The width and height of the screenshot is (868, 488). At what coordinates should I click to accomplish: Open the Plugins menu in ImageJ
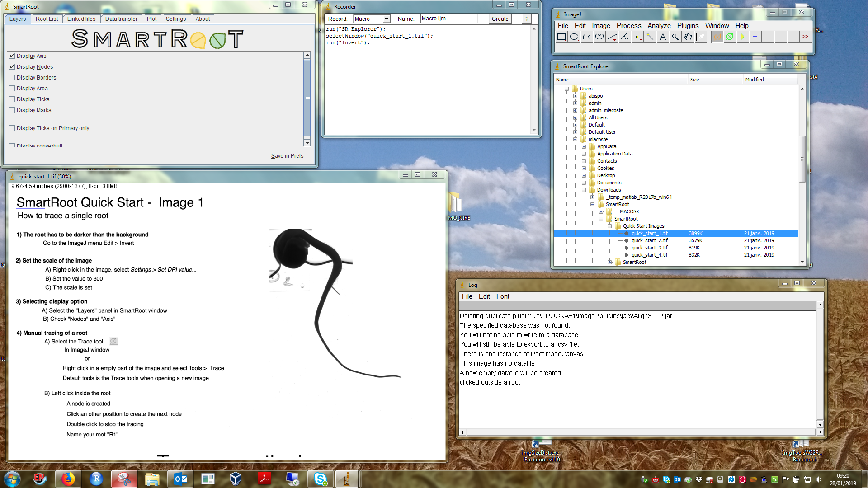point(688,26)
